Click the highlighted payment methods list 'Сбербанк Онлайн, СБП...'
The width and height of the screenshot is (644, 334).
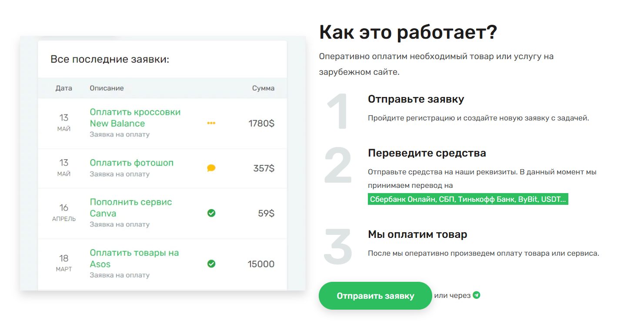[468, 199]
